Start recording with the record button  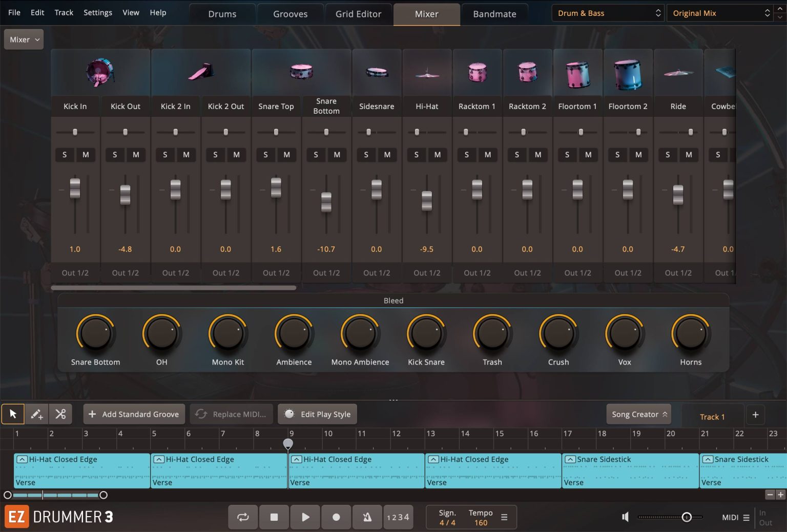(x=336, y=517)
